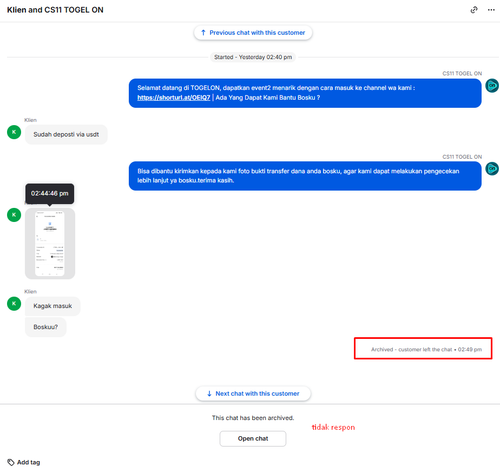This screenshot has height=471, width=500.
Task: Click the green K avatar beside Kagak masuk
Action: tap(14, 304)
